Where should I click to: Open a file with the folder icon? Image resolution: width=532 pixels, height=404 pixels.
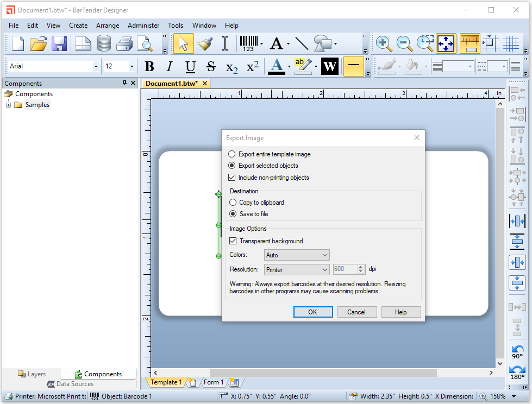pos(39,43)
